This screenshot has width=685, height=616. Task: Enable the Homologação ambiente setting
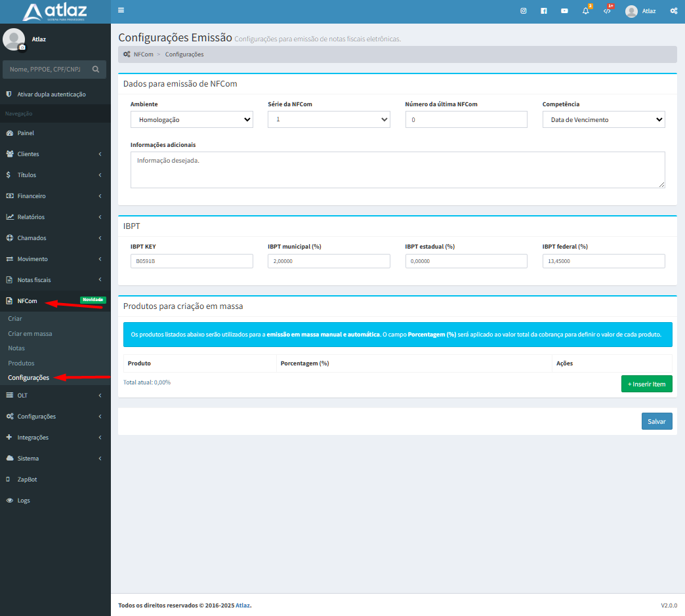click(192, 119)
